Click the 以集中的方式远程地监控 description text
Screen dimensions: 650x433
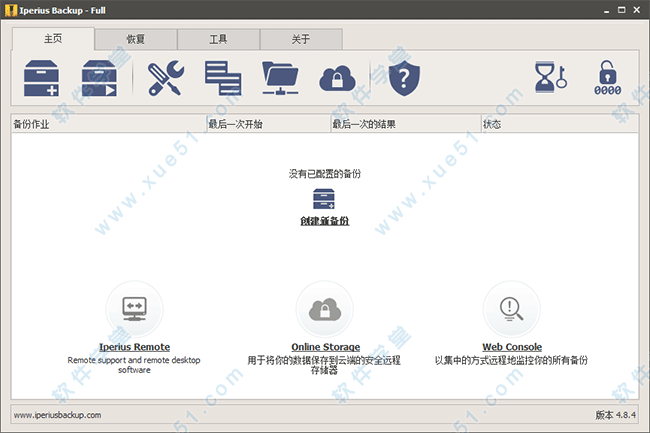pos(511,360)
